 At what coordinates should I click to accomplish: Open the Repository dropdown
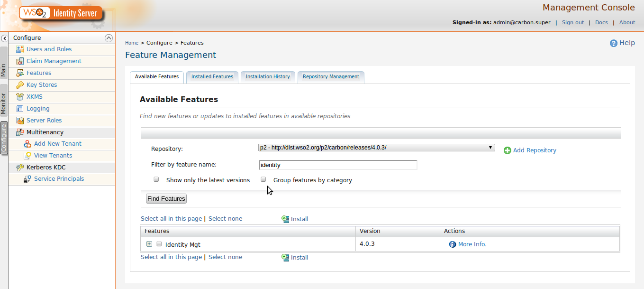coord(490,147)
